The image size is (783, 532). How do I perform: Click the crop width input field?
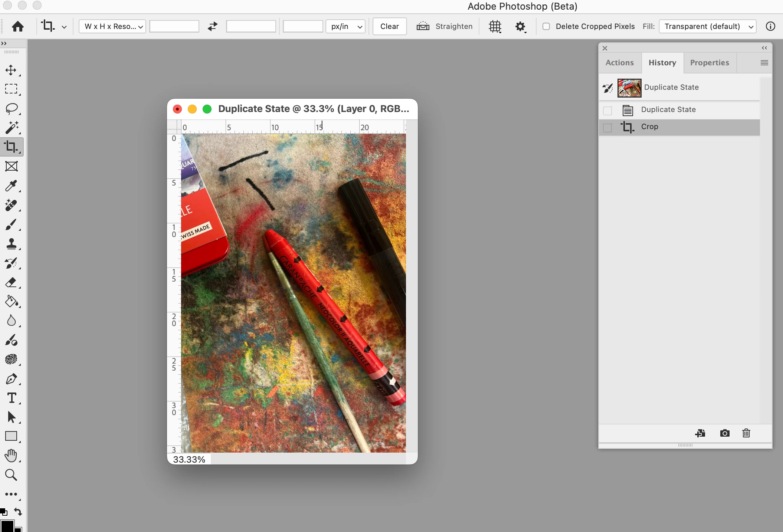coord(174,26)
